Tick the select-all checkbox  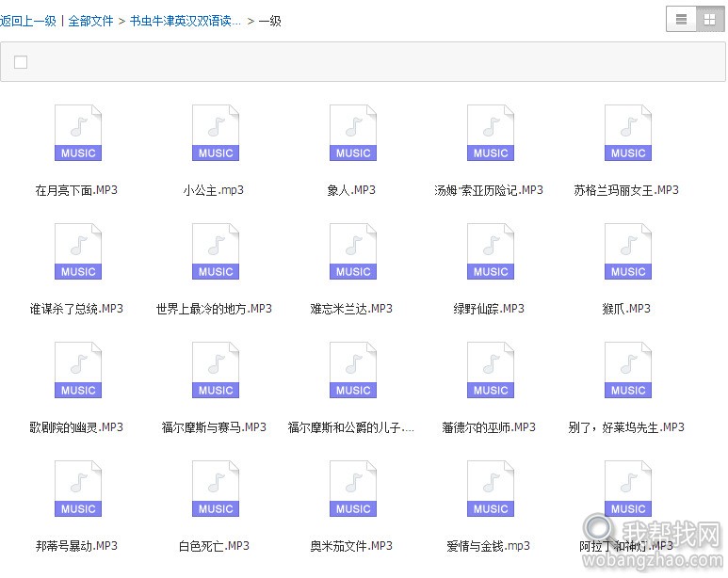pos(21,62)
